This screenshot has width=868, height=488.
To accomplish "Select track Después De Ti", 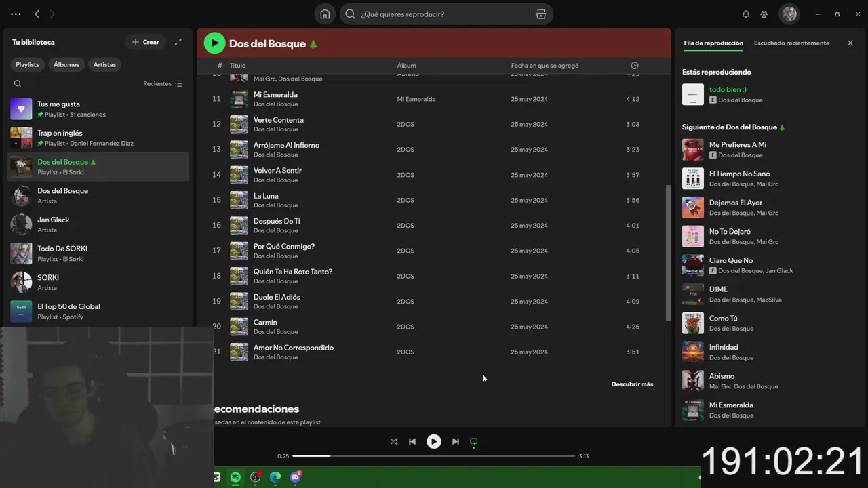I will point(434,226).
